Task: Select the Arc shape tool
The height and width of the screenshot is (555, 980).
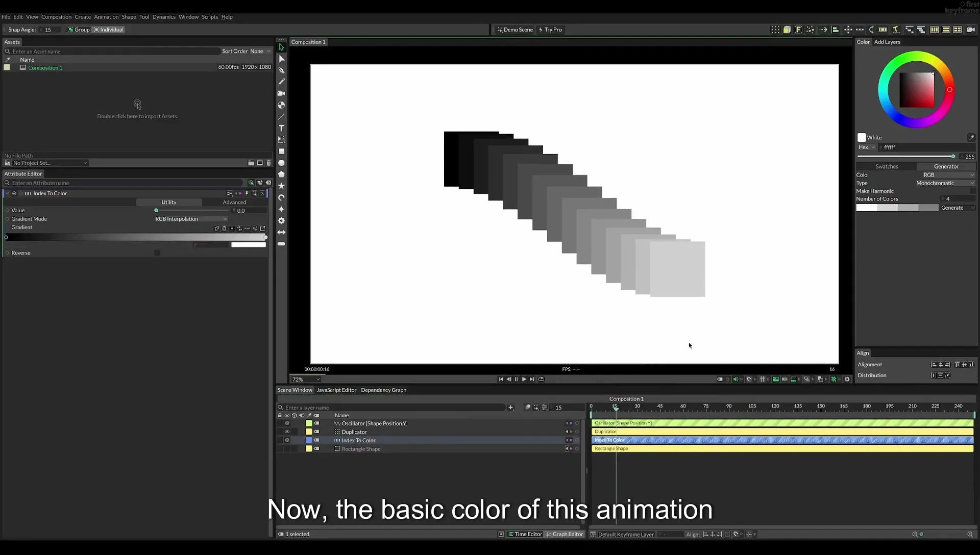Action: pyautogui.click(x=281, y=197)
